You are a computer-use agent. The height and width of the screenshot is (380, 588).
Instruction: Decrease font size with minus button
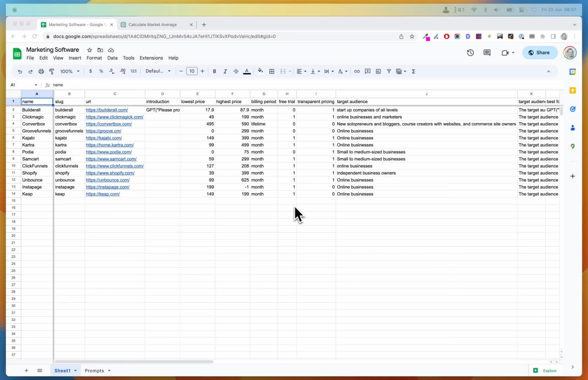pos(181,71)
